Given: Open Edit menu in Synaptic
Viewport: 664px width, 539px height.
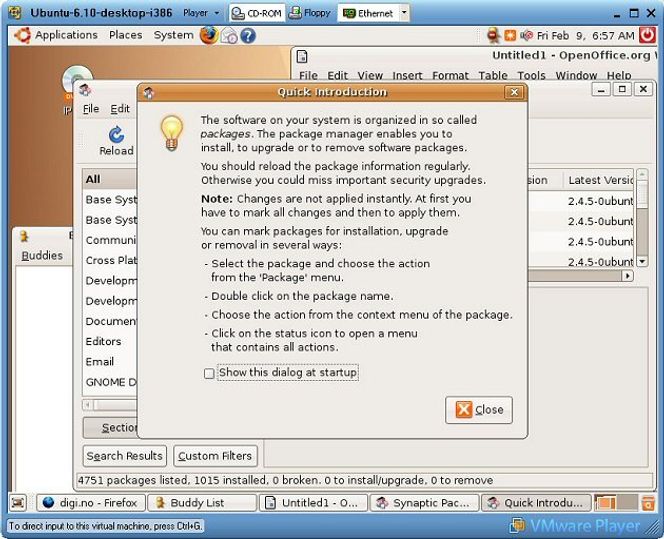Looking at the screenshot, I should coord(120,109).
